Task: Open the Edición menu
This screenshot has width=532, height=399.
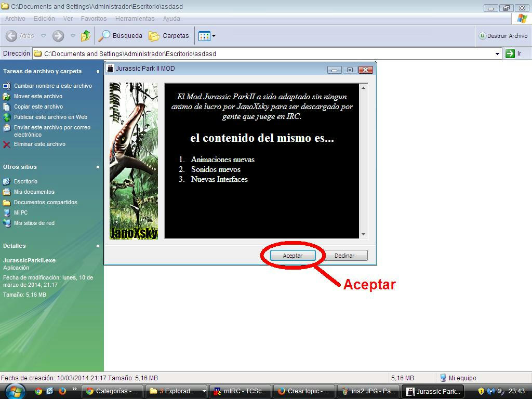Action: coord(44,19)
